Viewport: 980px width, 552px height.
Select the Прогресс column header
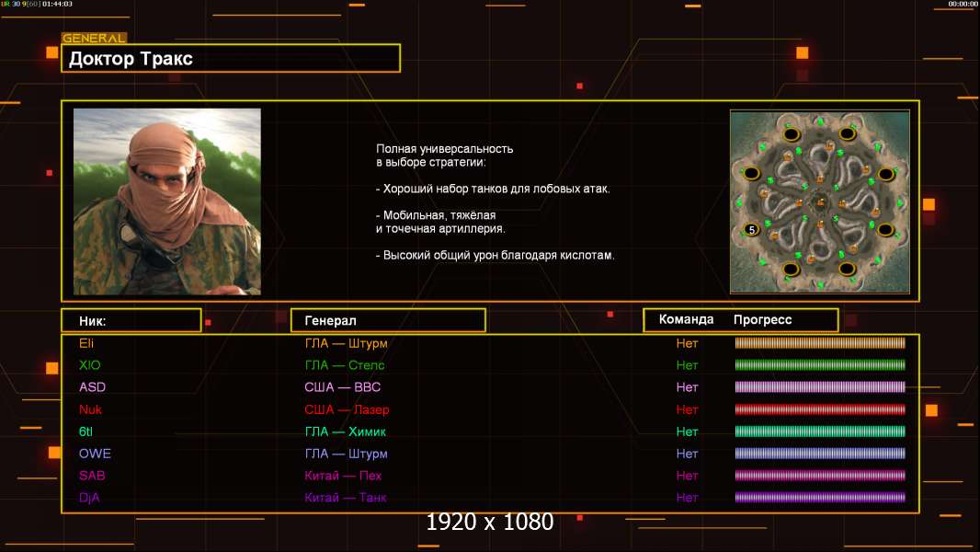(x=762, y=320)
